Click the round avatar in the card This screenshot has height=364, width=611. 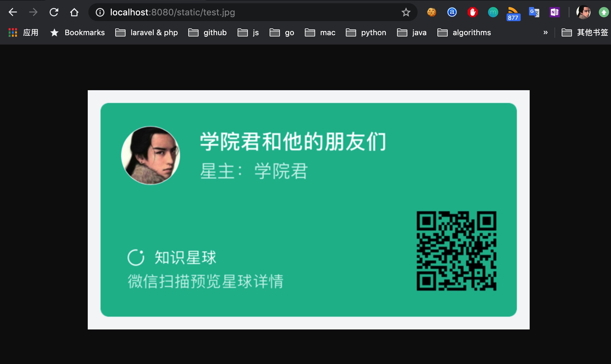click(x=151, y=155)
